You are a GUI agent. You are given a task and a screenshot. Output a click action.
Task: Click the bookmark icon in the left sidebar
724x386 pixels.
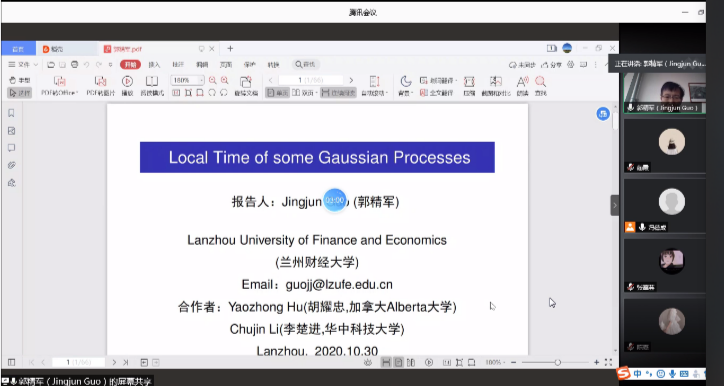pos(12,113)
